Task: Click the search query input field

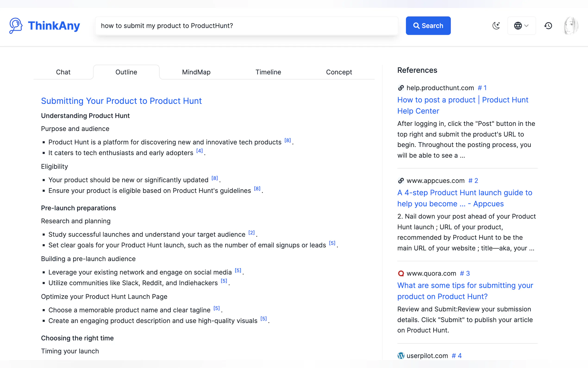Action: 247,25
